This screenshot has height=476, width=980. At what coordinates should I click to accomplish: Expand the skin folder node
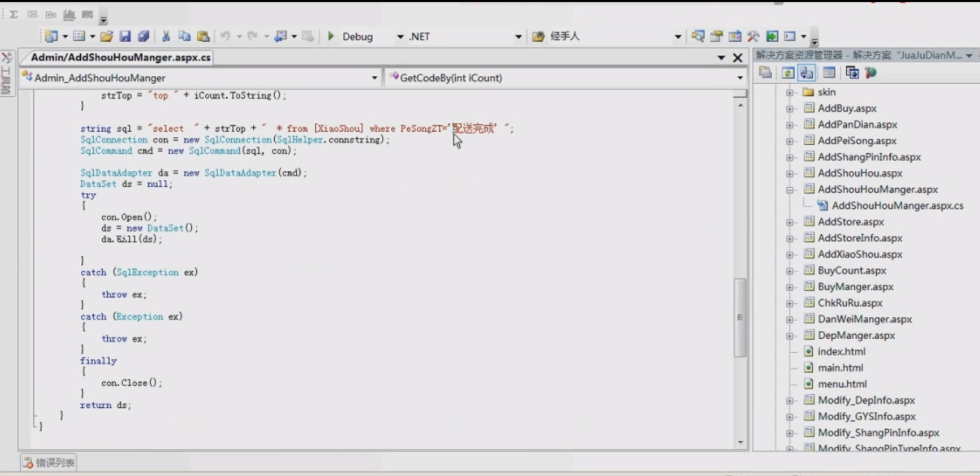pos(789,92)
